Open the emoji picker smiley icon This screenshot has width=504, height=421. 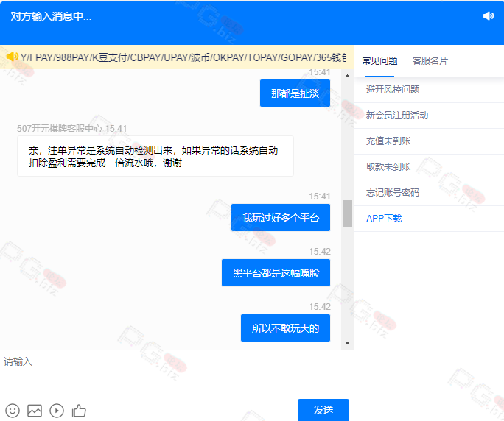(13, 411)
